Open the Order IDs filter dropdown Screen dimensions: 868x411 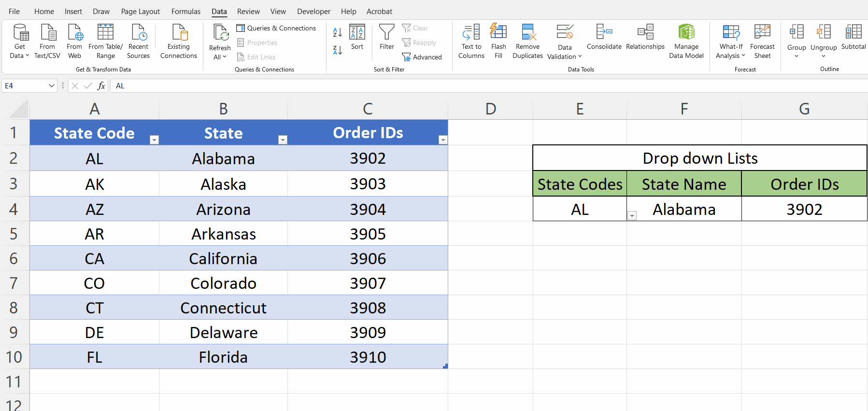(x=443, y=140)
